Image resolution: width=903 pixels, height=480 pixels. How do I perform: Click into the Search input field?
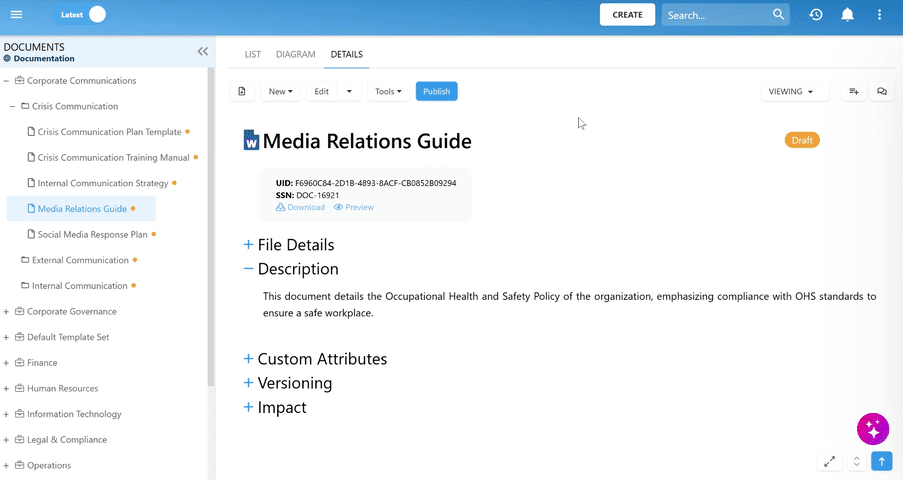pos(716,15)
